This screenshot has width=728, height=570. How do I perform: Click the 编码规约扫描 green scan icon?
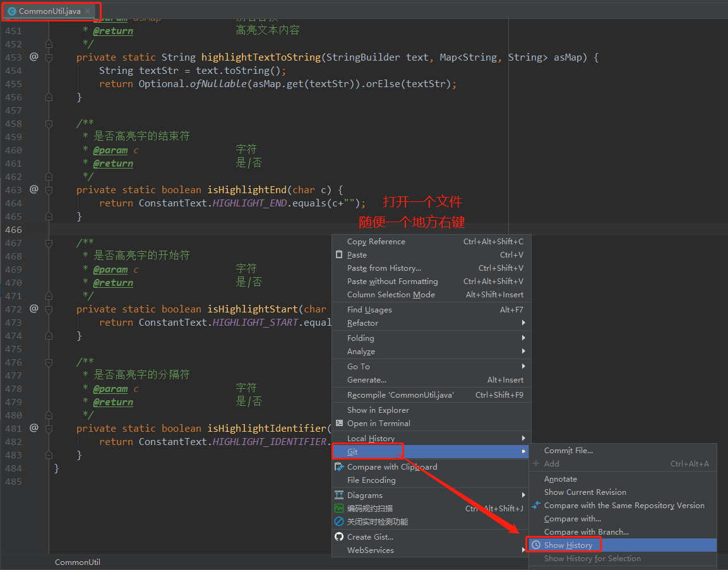point(339,508)
